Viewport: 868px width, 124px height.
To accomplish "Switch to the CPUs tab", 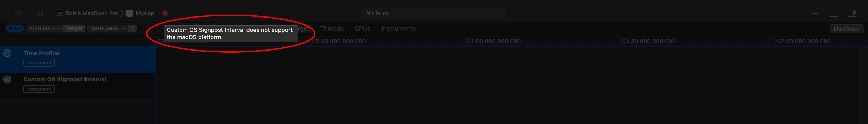I will [362, 29].
